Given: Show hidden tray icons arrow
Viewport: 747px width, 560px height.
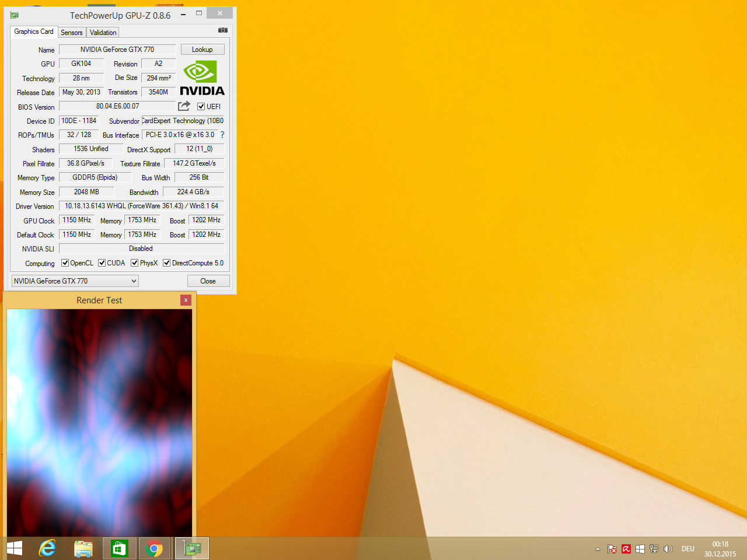Looking at the screenshot, I should [598, 549].
